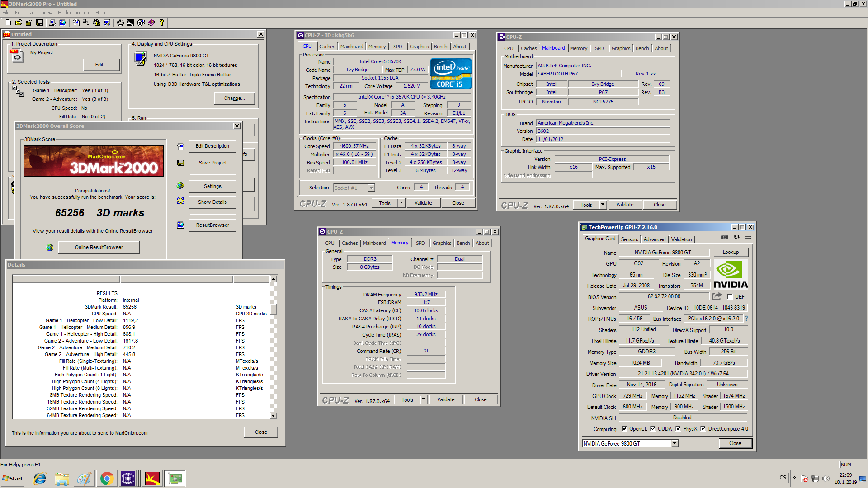The width and height of the screenshot is (868, 488).
Task: Open SPD tab in the Memory CPU-Z window
Action: tap(420, 243)
